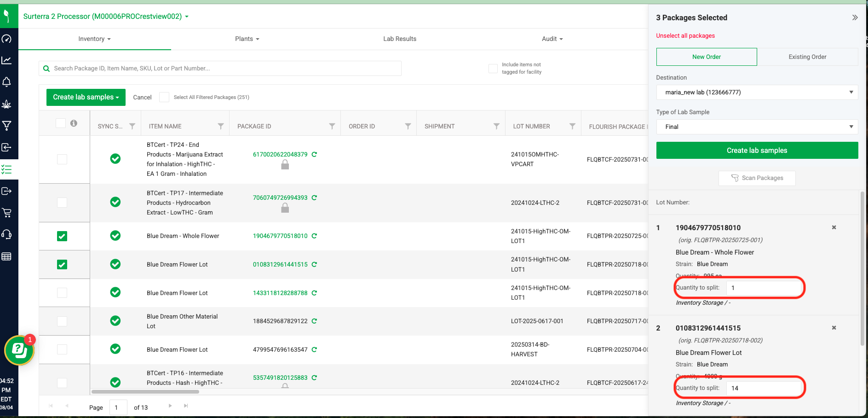Viewport: 868px width, 418px height.
Task: Open the cannabis leaf plants icon
Action: [x=6, y=104]
